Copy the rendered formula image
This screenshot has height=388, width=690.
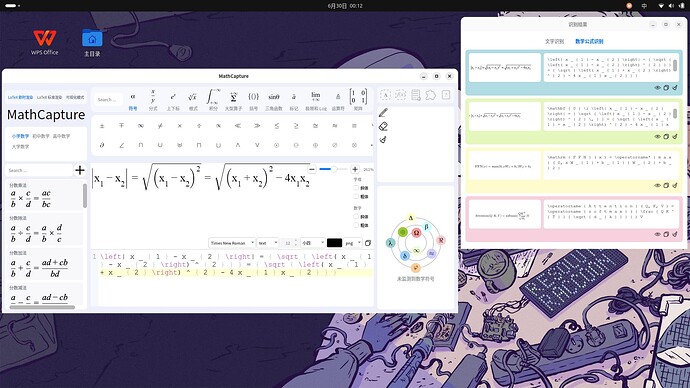point(368,243)
